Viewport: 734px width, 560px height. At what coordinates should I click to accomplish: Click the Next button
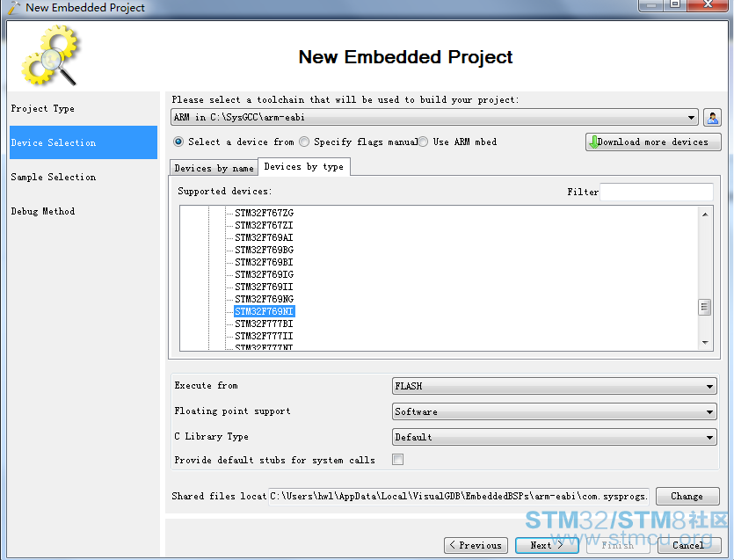[547, 545]
